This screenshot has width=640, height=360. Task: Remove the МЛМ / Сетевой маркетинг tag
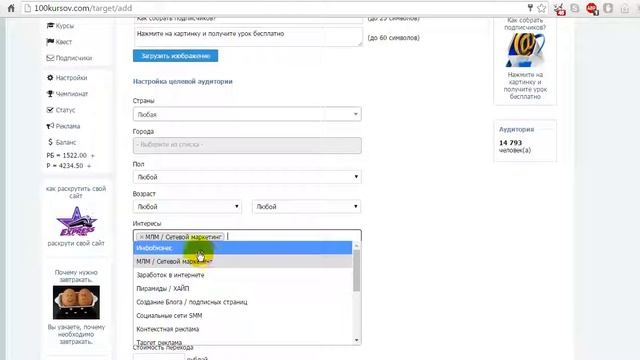coord(142,237)
